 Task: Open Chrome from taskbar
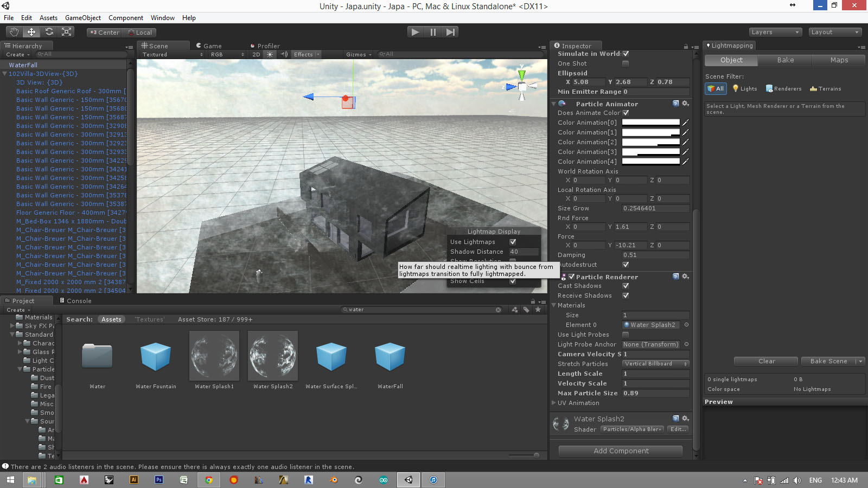pos(208,480)
